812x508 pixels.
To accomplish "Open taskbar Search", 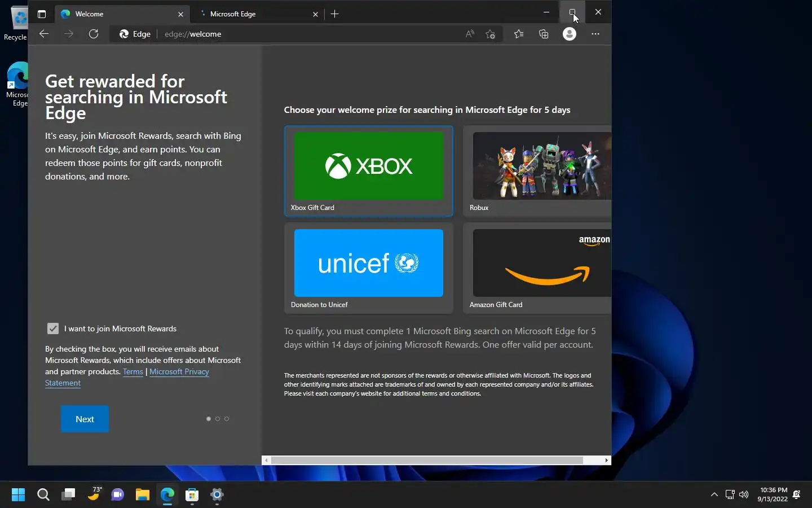I will (x=43, y=495).
